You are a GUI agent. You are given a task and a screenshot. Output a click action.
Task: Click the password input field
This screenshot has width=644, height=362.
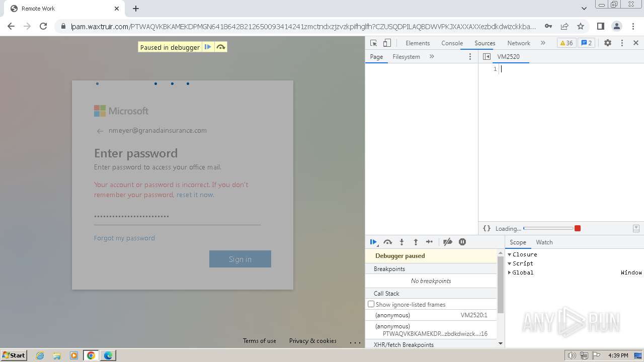pos(177,217)
